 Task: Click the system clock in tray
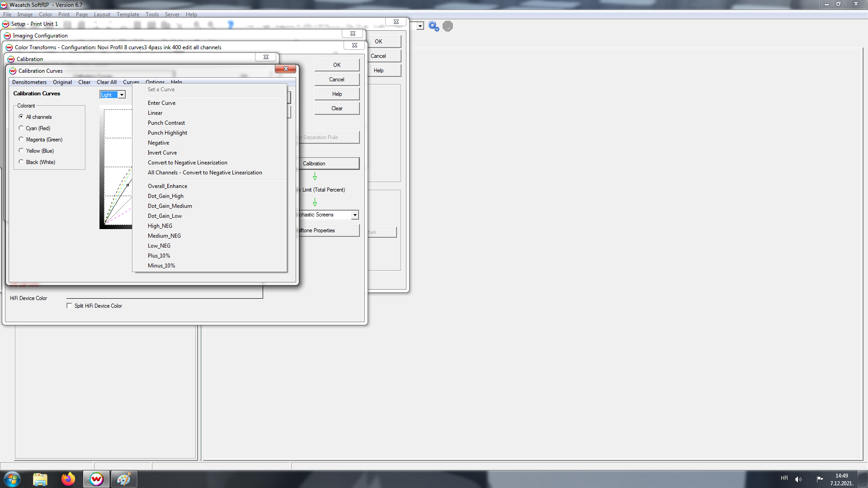point(841,479)
